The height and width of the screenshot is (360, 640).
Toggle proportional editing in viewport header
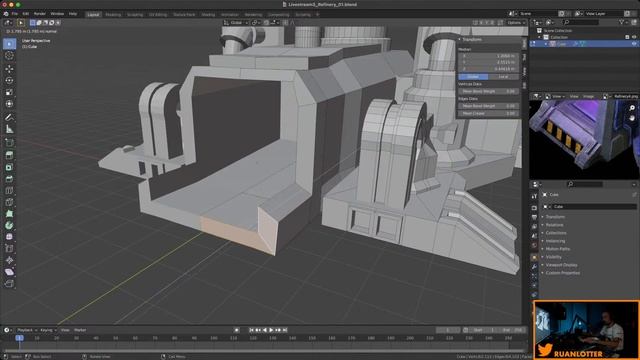(285, 22)
